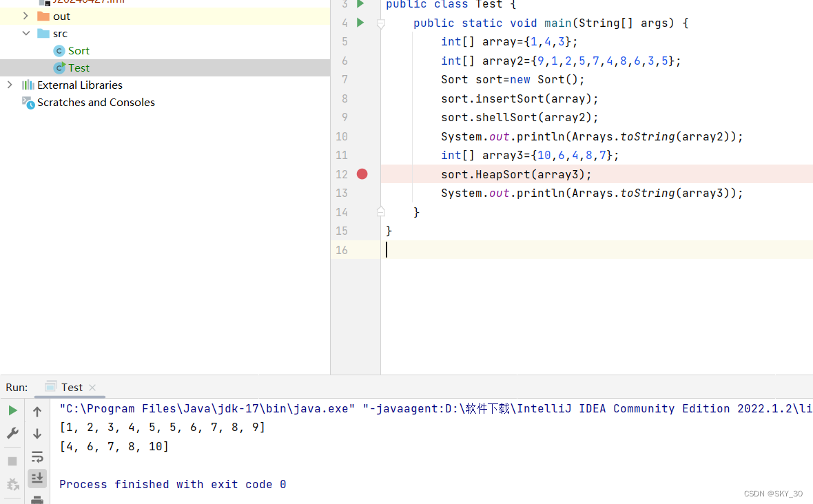This screenshot has height=504, width=813.
Task: Click the public static void main line
Action: [x=550, y=23]
